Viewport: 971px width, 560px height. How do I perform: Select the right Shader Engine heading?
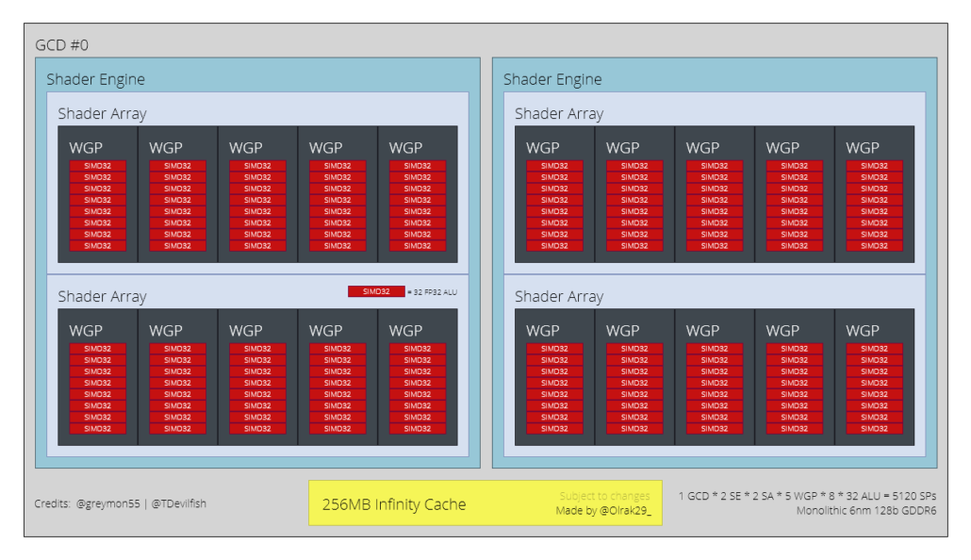552,79
